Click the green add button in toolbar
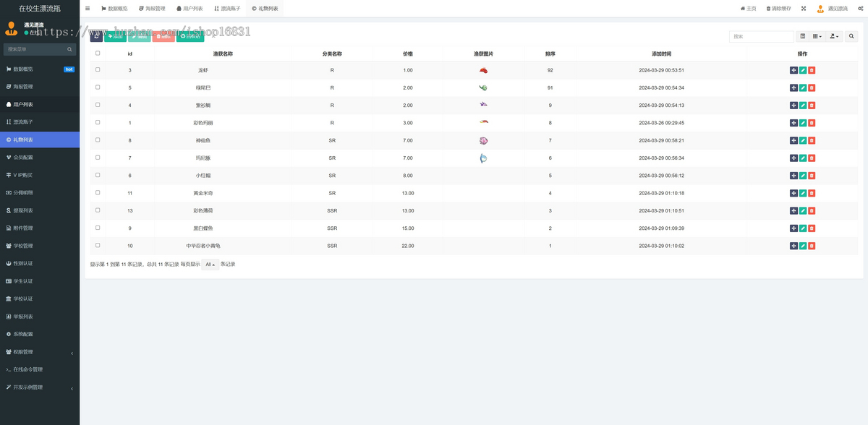 click(x=115, y=36)
